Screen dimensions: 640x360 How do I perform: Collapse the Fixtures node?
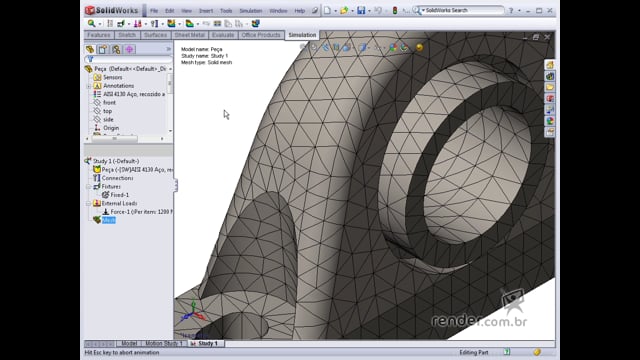[89, 187]
